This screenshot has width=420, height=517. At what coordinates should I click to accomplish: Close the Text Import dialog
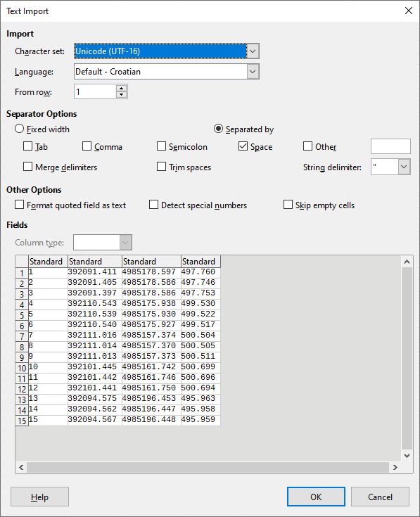(409, 11)
